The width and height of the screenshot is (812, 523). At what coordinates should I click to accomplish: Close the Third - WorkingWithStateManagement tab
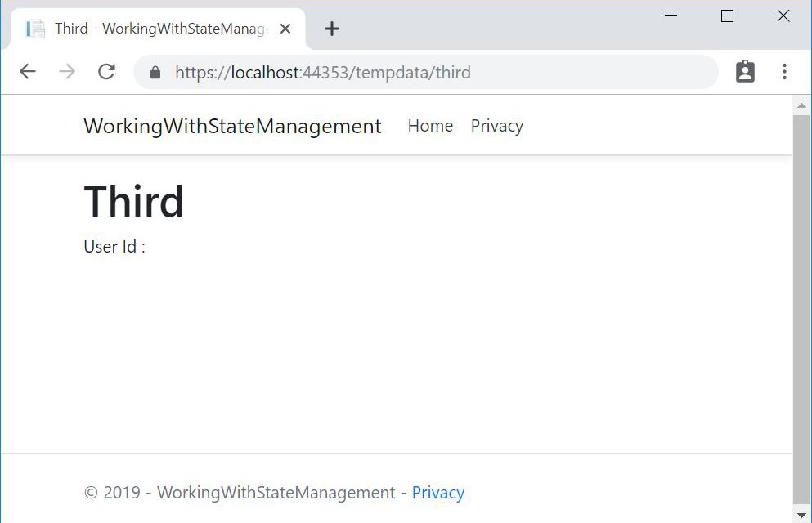pos(285,29)
